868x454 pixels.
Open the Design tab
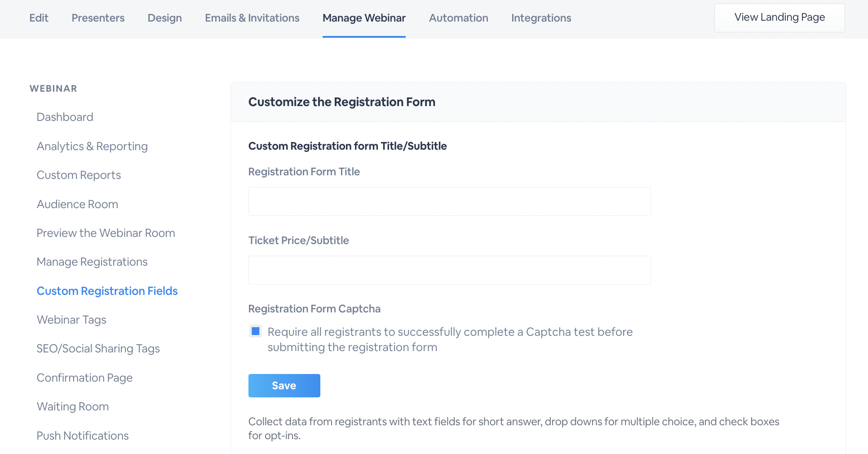164,18
